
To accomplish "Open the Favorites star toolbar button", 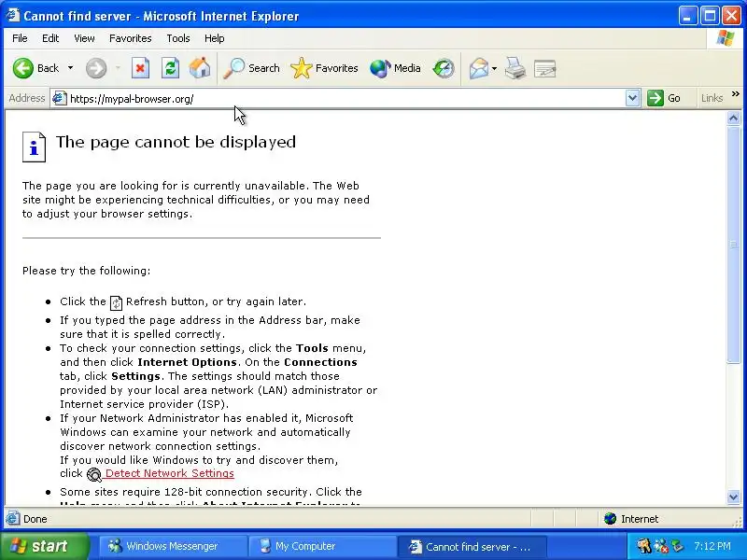I will [324, 68].
